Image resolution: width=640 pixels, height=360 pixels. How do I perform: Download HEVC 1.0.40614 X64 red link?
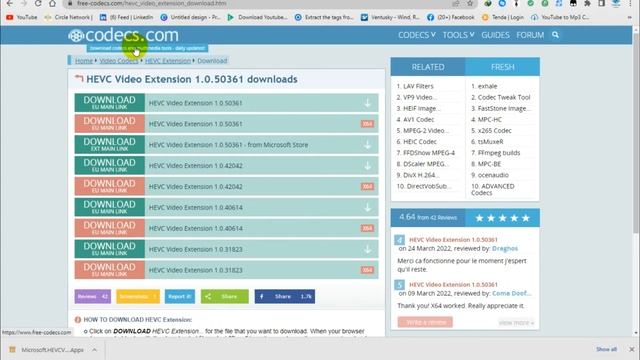tap(109, 228)
